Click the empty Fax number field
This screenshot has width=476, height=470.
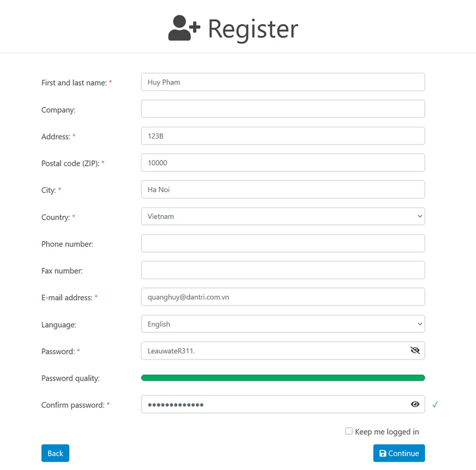tap(283, 270)
